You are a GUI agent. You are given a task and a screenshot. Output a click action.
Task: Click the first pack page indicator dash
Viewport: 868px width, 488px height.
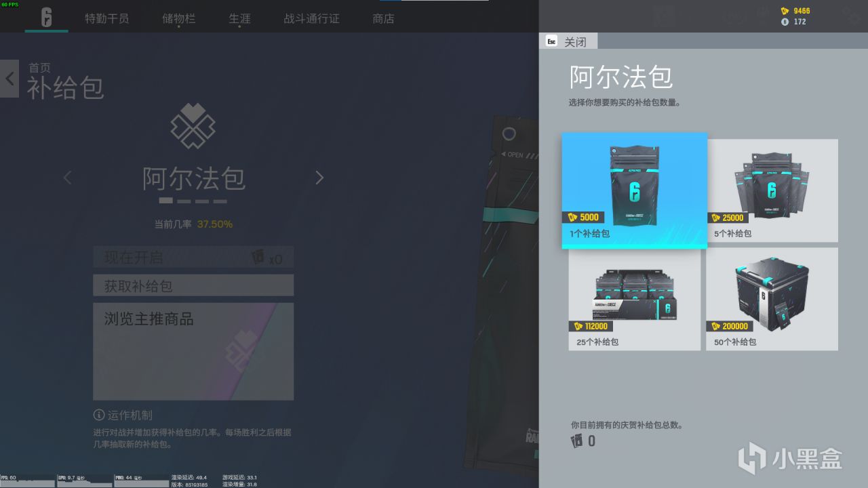pyautogui.click(x=165, y=201)
